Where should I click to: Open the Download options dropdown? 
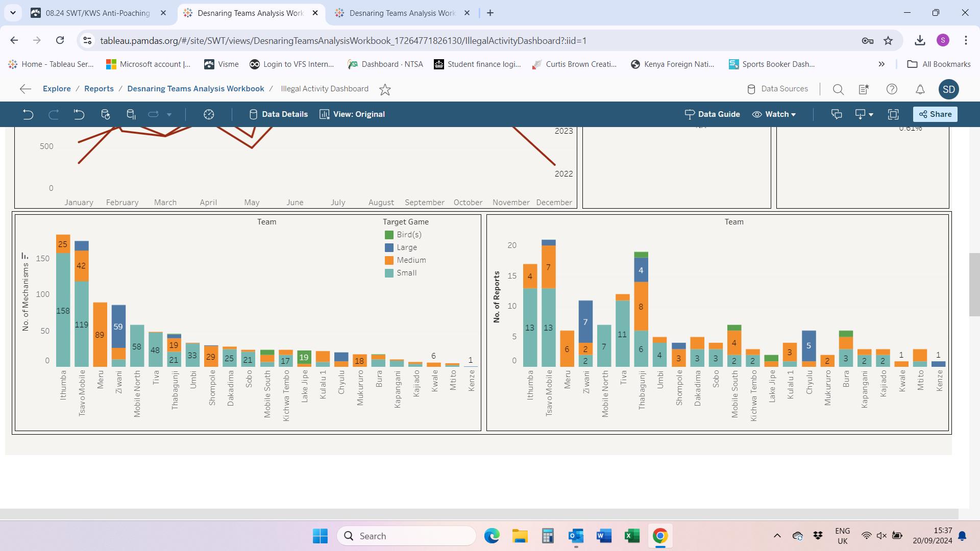pos(864,114)
